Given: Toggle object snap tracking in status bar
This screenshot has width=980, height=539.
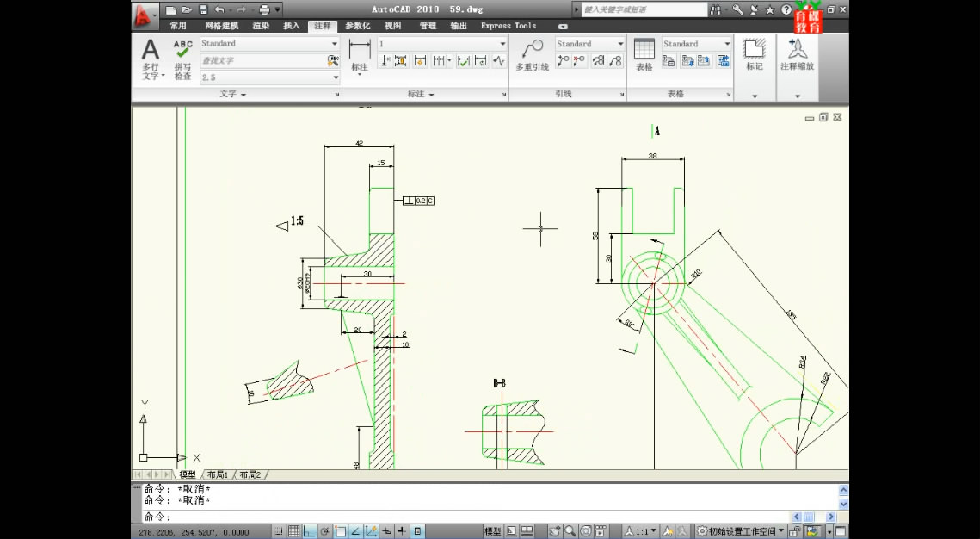Looking at the screenshot, I should coord(355,531).
